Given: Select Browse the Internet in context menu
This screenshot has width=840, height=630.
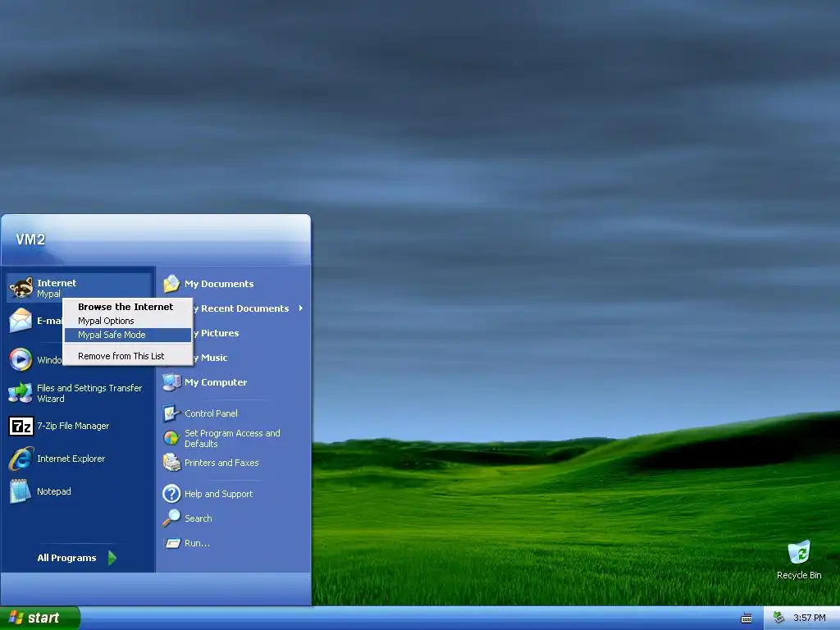Looking at the screenshot, I should [x=127, y=307].
